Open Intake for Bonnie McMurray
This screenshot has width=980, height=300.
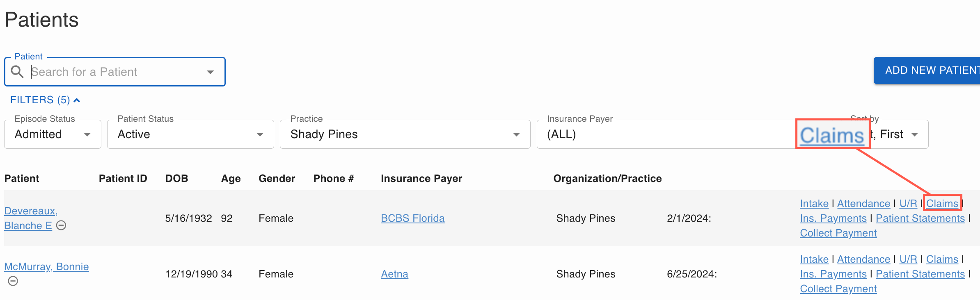[x=814, y=259]
